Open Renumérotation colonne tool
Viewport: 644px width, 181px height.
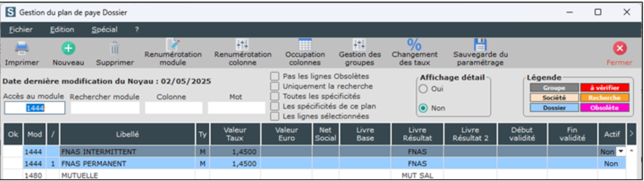point(243,44)
